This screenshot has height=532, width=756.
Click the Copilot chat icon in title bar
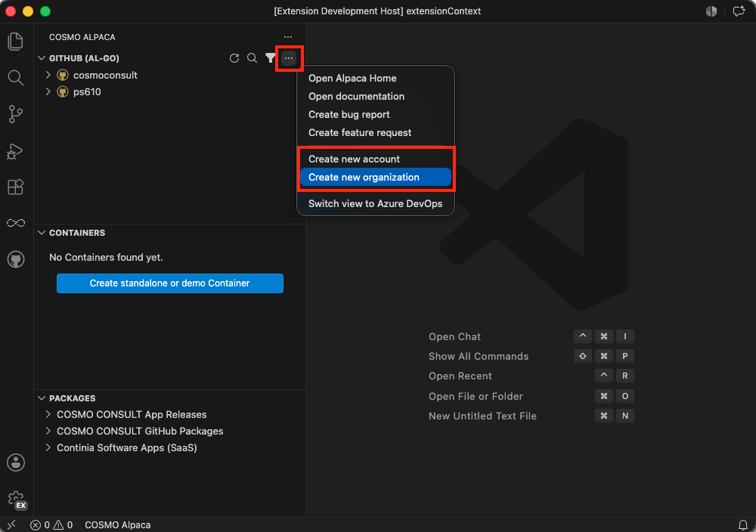point(739,11)
